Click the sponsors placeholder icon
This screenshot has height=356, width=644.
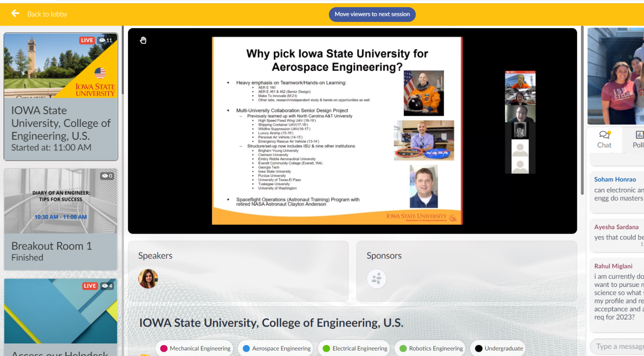[x=377, y=279]
